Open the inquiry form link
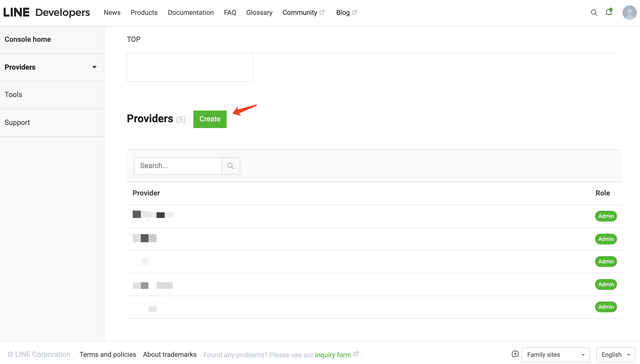Image resolution: width=640 pixels, height=364 pixels. tap(333, 355)
